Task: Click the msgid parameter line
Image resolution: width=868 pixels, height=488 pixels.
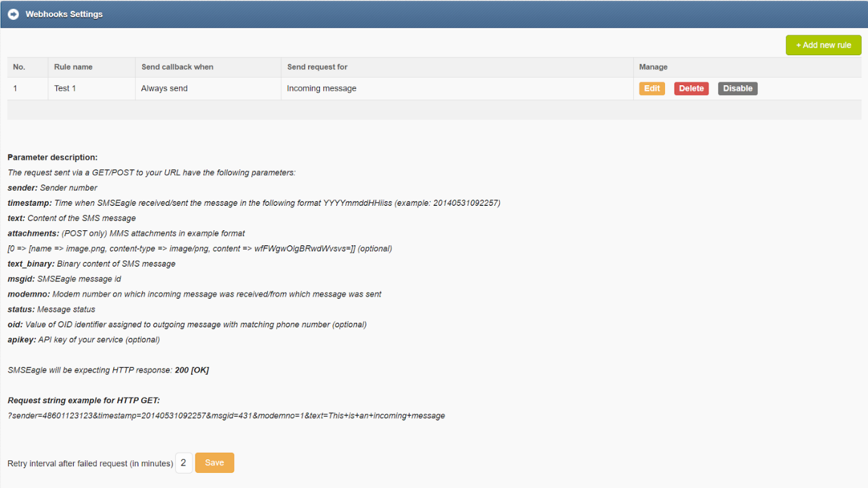Action: [x=65, y=279]
